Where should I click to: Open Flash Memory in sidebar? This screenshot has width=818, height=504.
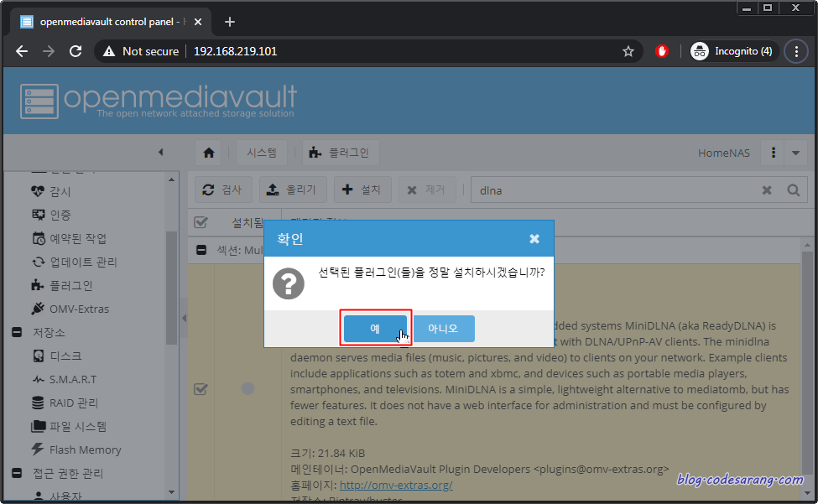tap(76, 449)
